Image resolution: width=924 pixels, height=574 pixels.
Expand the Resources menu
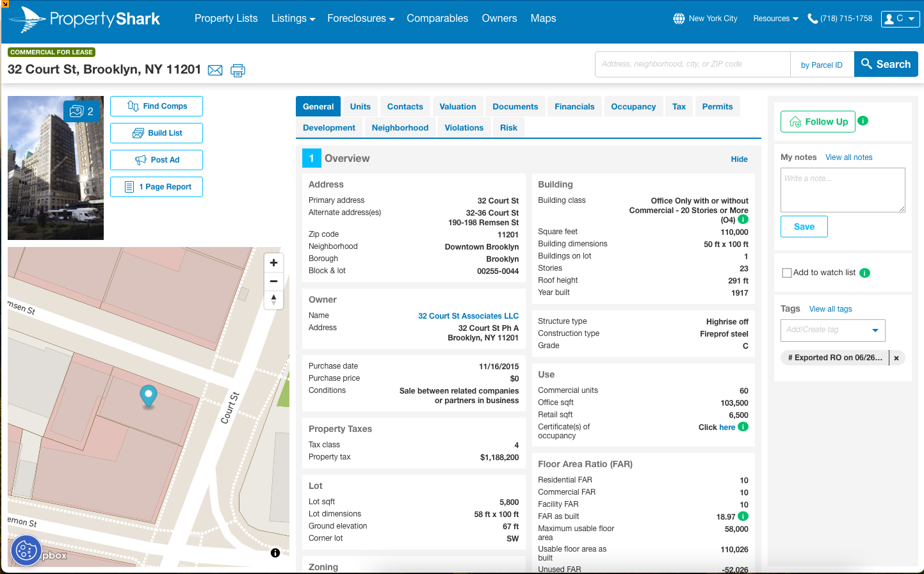[x=775, y=19]
